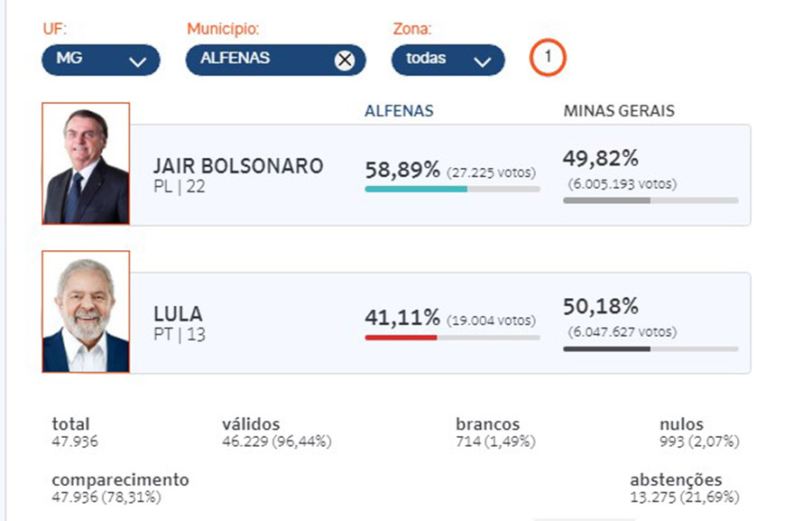Viewport: 812px width, 521px height.
Task: Click the válidos votes statistic
Action: pos(276,433)
